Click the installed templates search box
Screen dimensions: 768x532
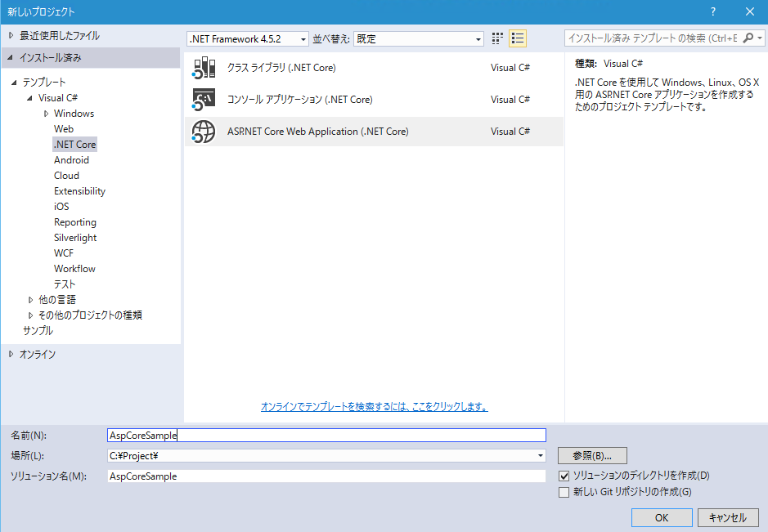click(653, 38)
